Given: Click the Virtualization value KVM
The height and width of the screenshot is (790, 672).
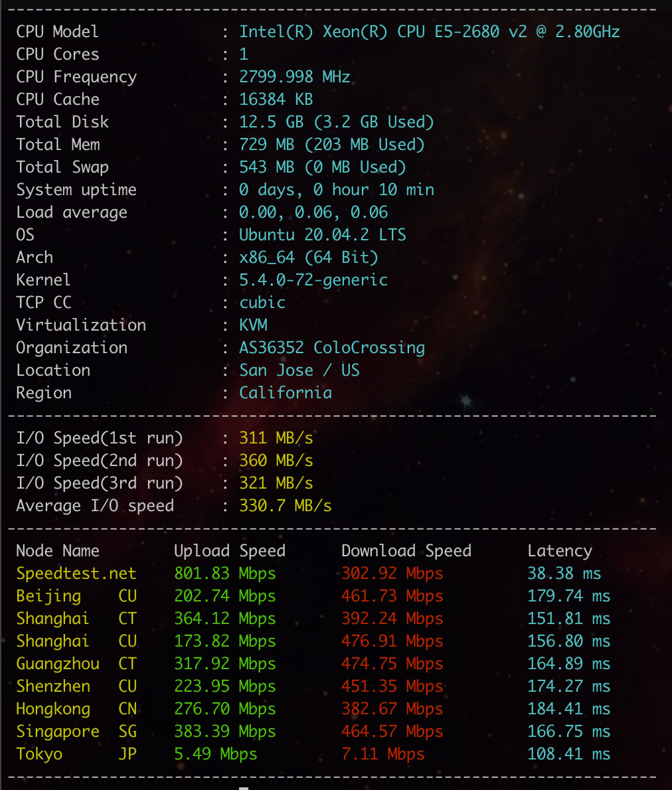Looking at the screenshot, I should click(x=253, y=325).
